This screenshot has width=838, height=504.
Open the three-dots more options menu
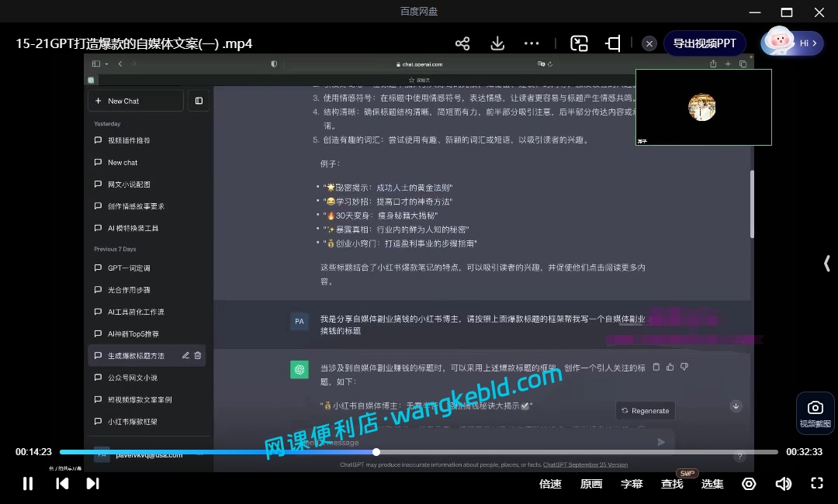[x=532, y=43]
